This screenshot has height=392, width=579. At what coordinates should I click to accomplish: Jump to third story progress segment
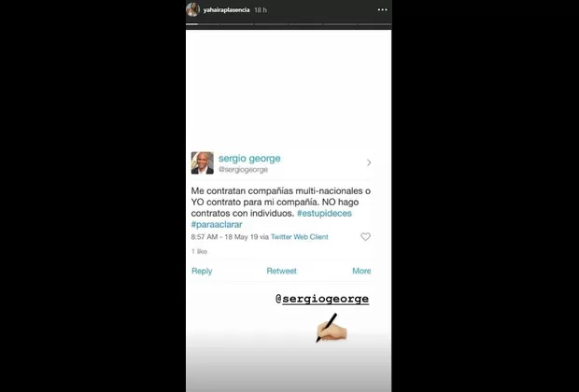tap(271, 24)
